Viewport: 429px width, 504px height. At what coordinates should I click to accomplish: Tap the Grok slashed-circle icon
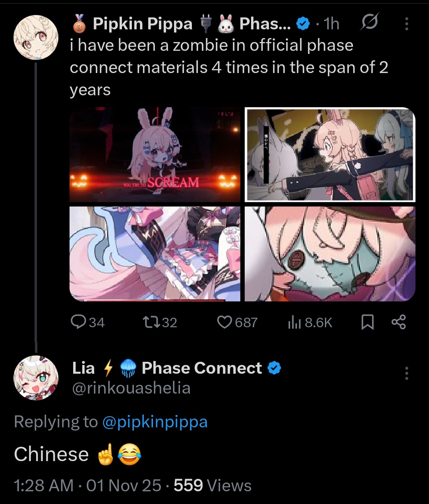[x=369, y=23]
